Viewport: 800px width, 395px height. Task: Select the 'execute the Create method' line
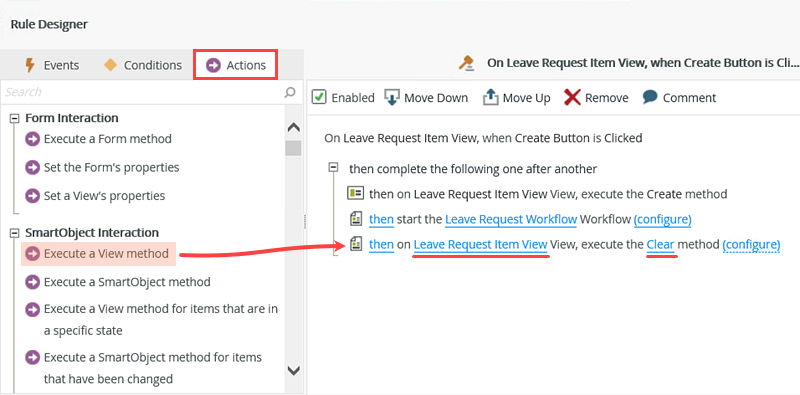548,194
